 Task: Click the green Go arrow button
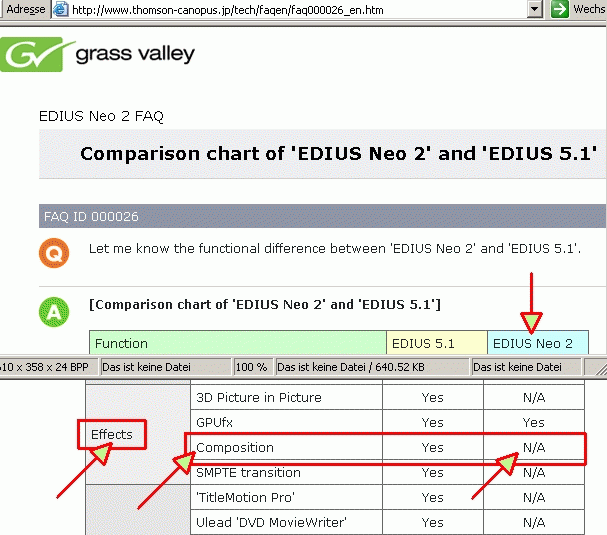coord(559,9)
